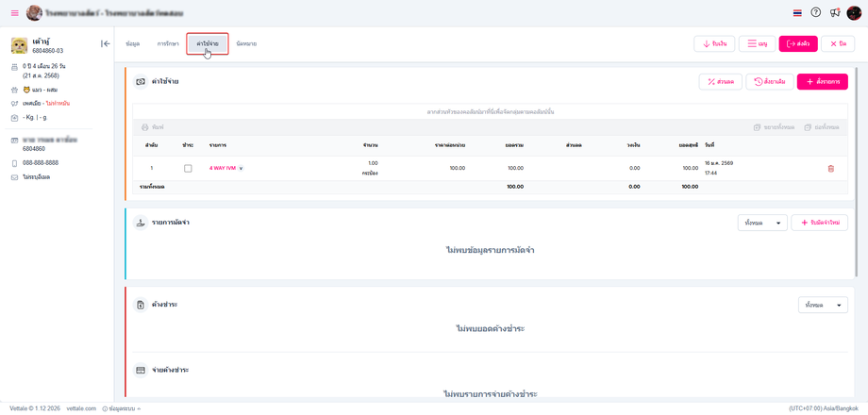Expand the 4 WAY IVM item chevron
The width and height of the screenshot is (868, 415).
click(x=241, y=168)
